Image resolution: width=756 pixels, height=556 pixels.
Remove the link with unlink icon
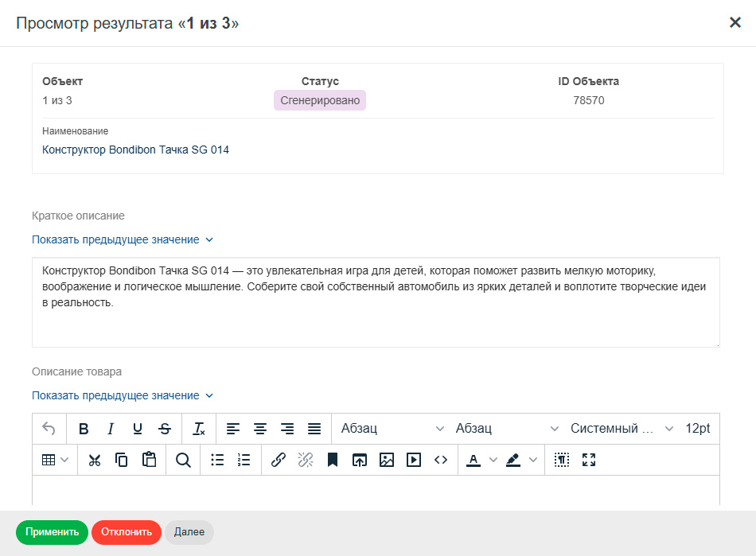[x=306, y=460]
